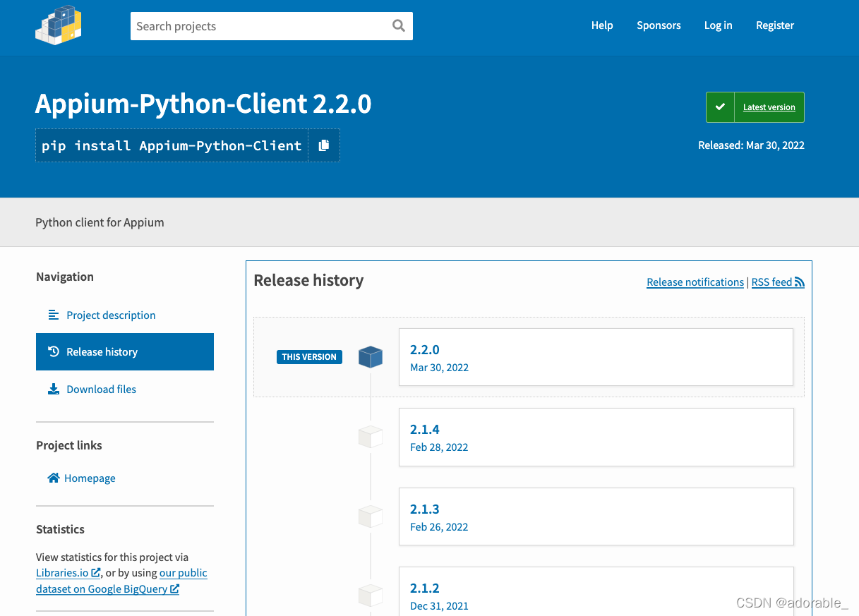
Task: Select the Release history tab
Action: coord(125,351)
